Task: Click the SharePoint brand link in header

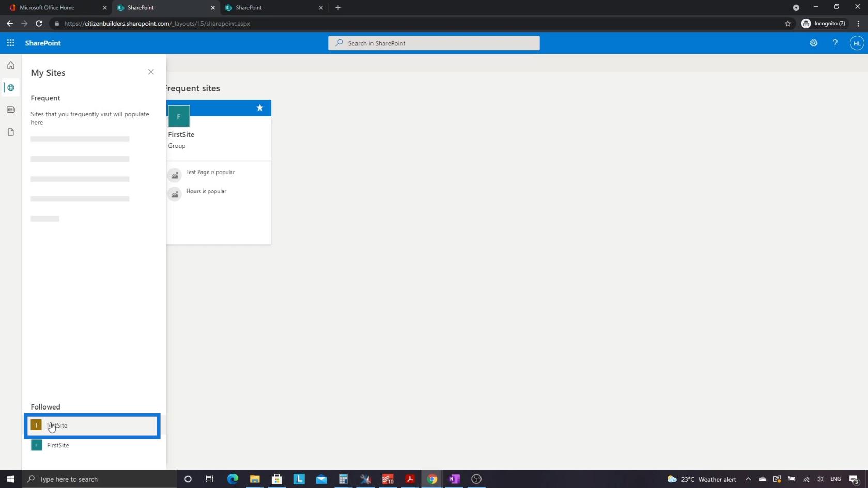Action: pos(43,43)
